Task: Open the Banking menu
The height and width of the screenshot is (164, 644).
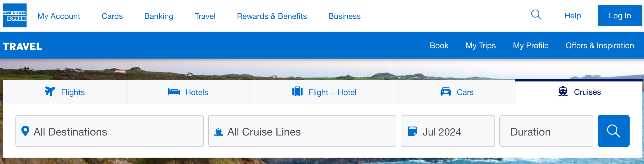Action: coord(158,16)
